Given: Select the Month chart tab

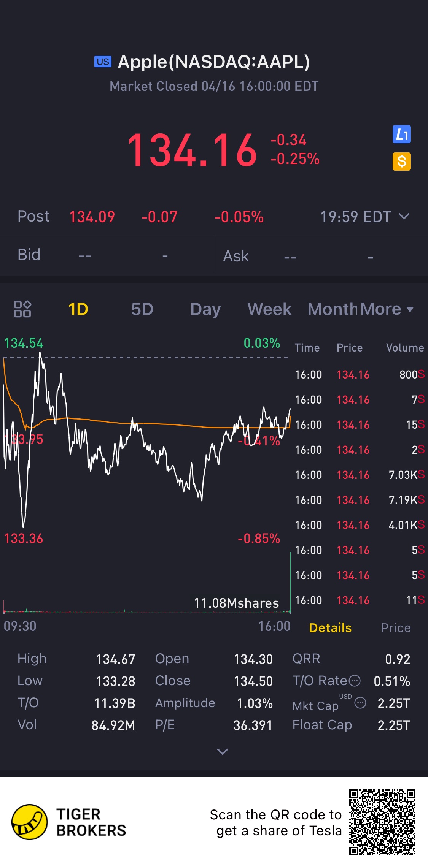Looking at the screenshot, I should 332,309.
